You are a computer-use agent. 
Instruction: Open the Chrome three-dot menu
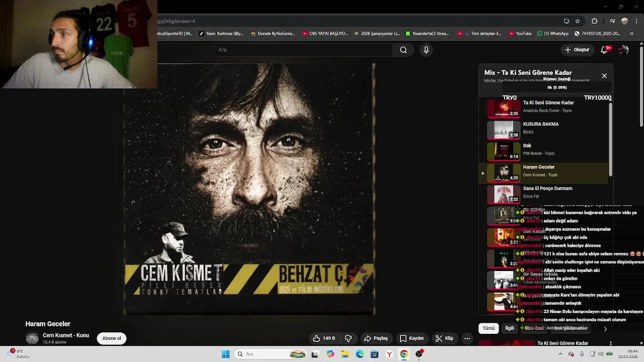pos(635,21)
